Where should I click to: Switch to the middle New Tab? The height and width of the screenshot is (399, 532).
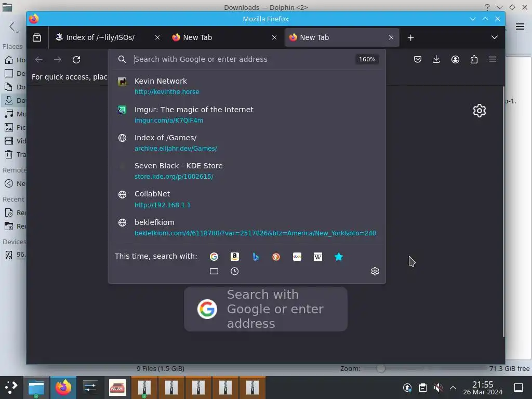click(x=224, y=37)
